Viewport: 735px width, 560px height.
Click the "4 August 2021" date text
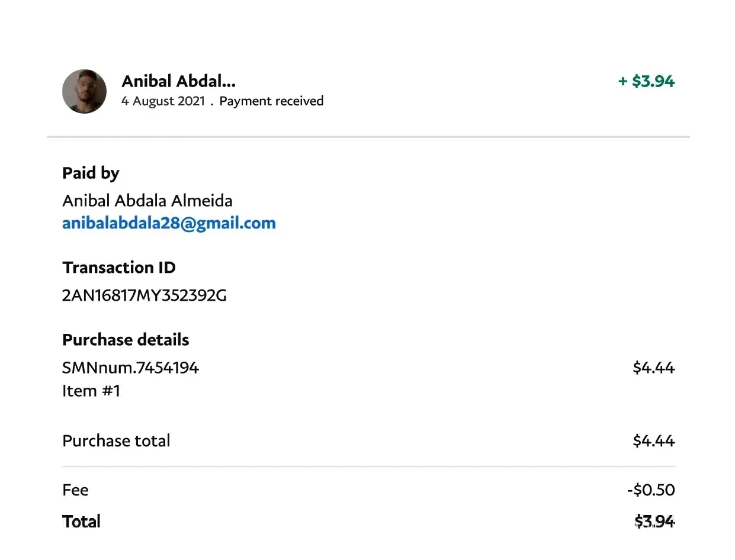163,101
